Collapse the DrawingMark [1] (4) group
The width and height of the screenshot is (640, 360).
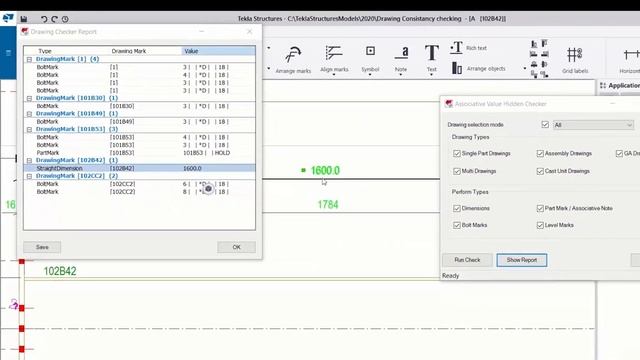tap(29, 59)
